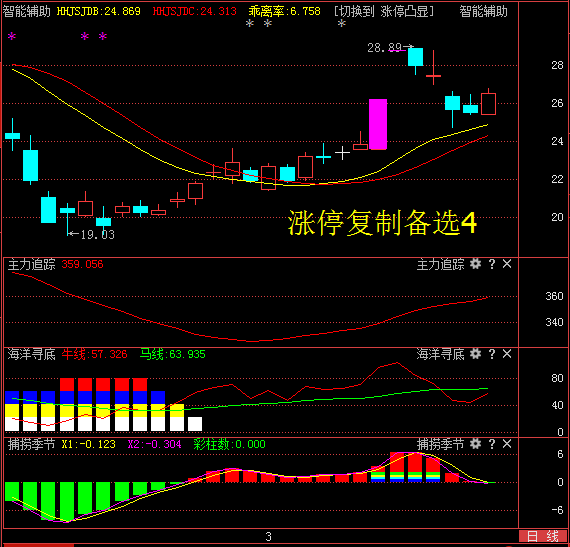Click the 主力追踪 359.056 value

pyautogui.click(x=83, y=264)
